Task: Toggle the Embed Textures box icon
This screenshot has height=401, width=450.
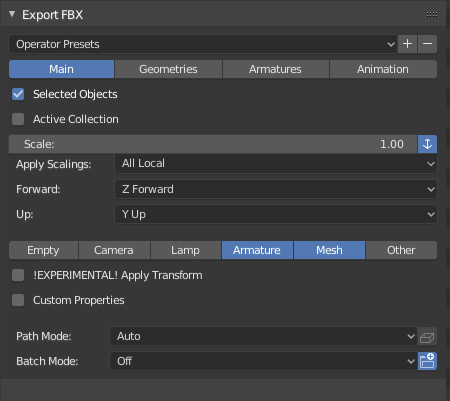Action: coord(427,337)
